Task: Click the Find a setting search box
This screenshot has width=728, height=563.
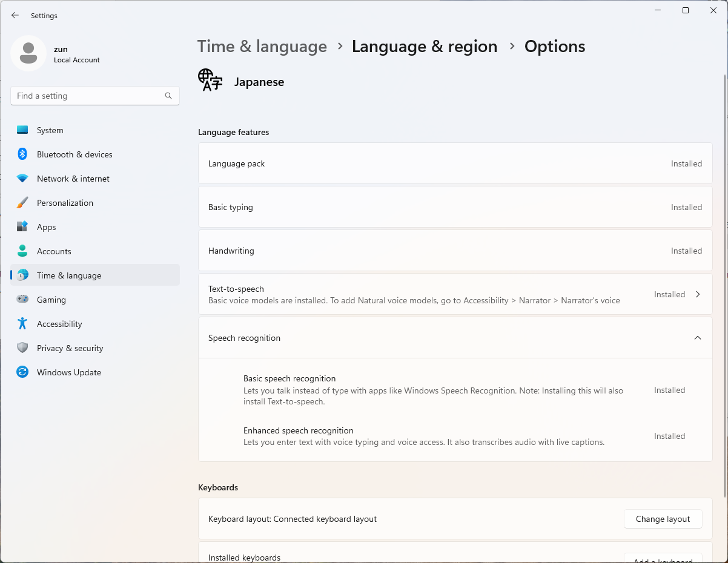Action: pyautogui.click(x=95, y=96)
